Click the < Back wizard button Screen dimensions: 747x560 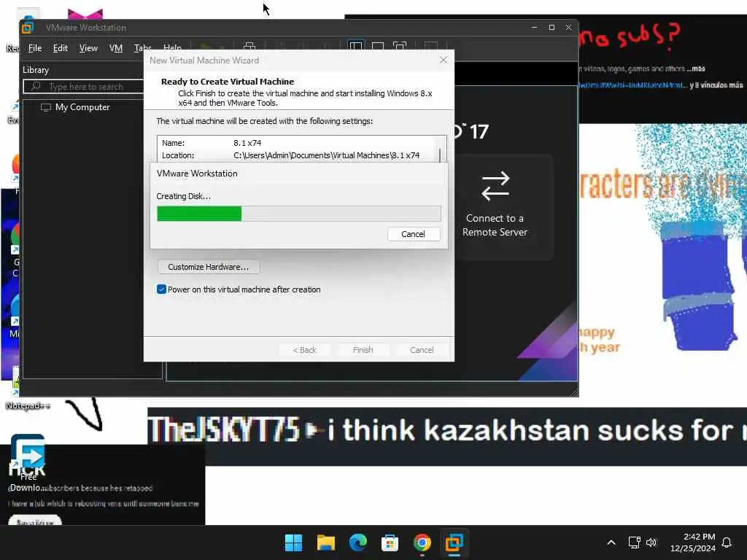coord(304,350)
